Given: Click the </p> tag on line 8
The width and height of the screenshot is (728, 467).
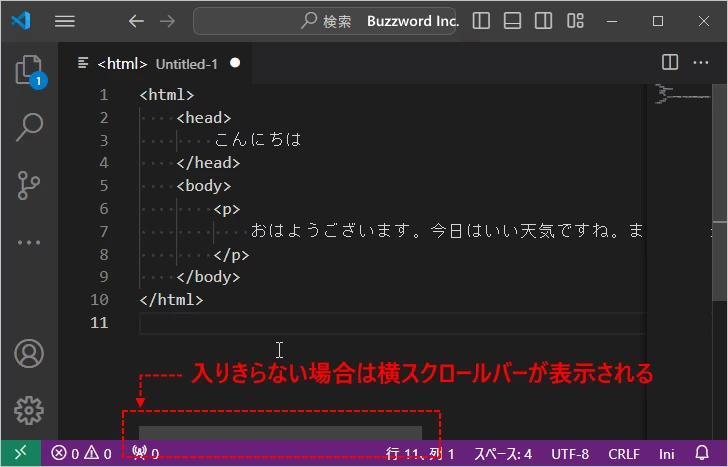Looking at the screenshot, I should point(232,255).
